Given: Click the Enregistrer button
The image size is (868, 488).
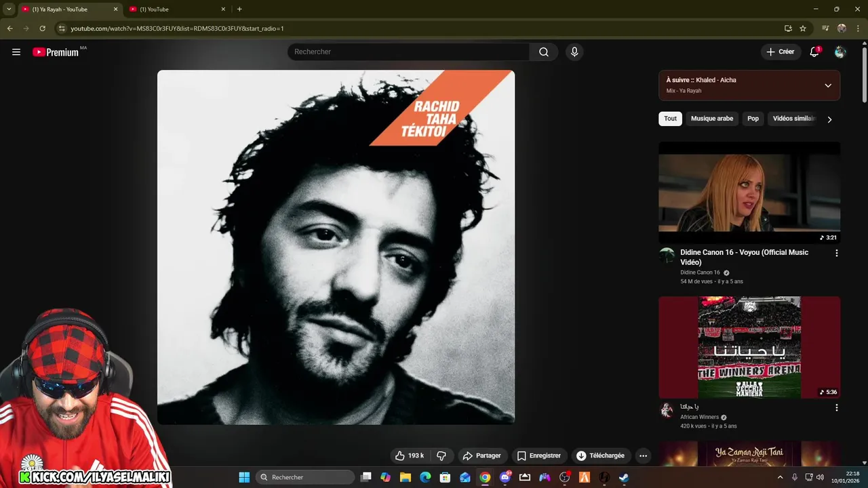Looking at the screenshot, I should pyautogui.click(x=538, y=455).
